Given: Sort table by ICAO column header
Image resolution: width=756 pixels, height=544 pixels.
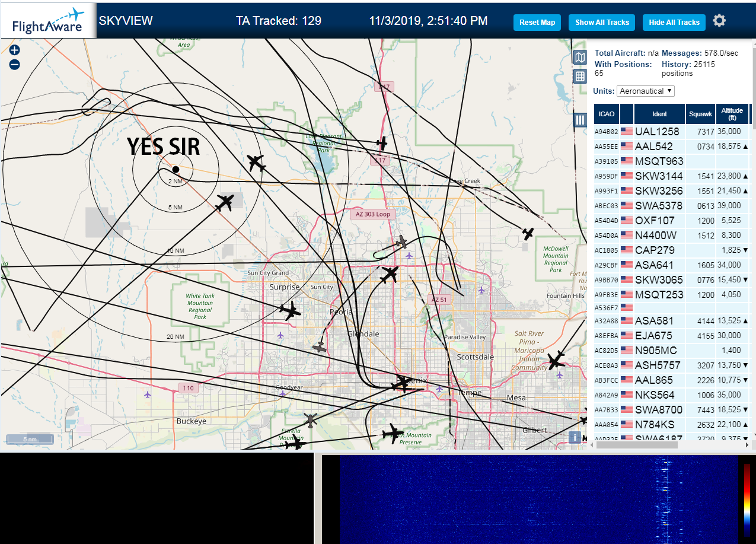Looking at the screenshot, I should [x=607, y=114].
